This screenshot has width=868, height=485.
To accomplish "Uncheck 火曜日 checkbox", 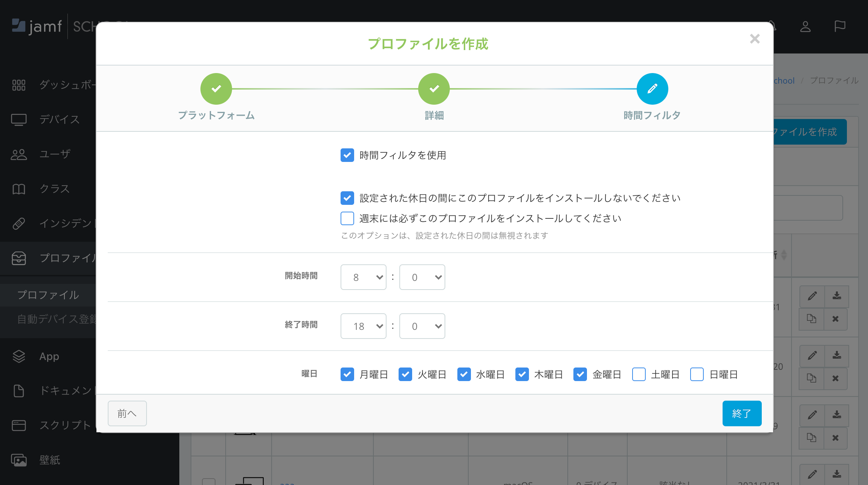I will pyautogui.click(x=405, y=374).
